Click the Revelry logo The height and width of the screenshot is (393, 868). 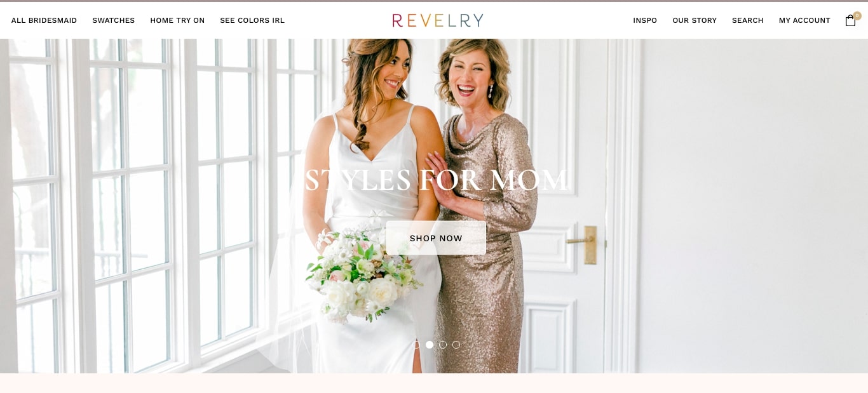[x=438, y=20]
